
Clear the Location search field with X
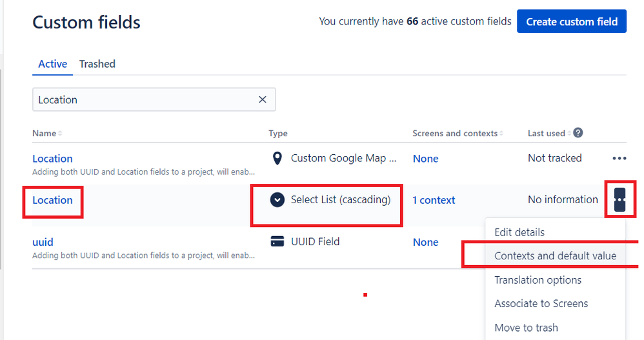pos(263,99)
